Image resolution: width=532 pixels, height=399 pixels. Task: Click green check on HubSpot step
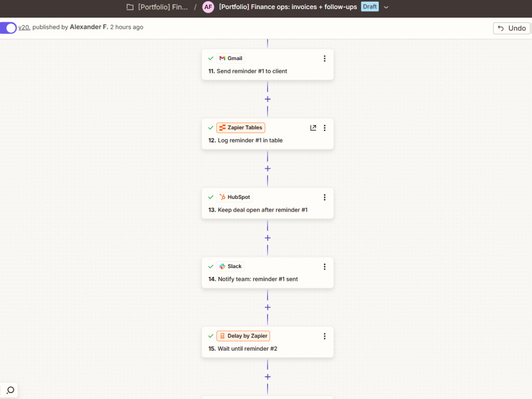(211, 197)
